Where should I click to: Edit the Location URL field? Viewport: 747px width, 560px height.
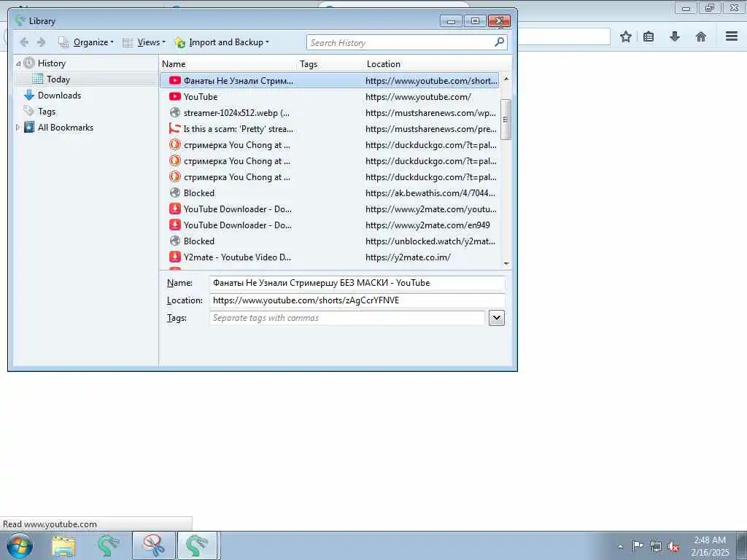click(357, 300)
